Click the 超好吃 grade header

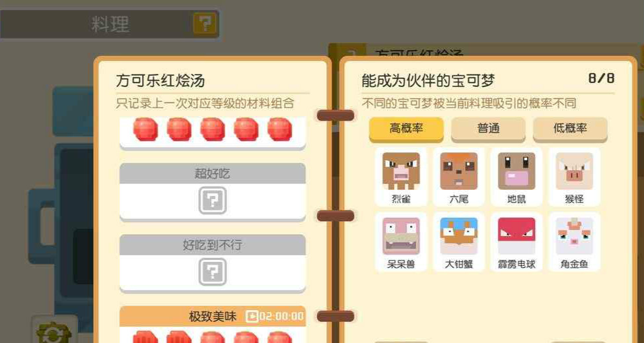coord(212,173)
